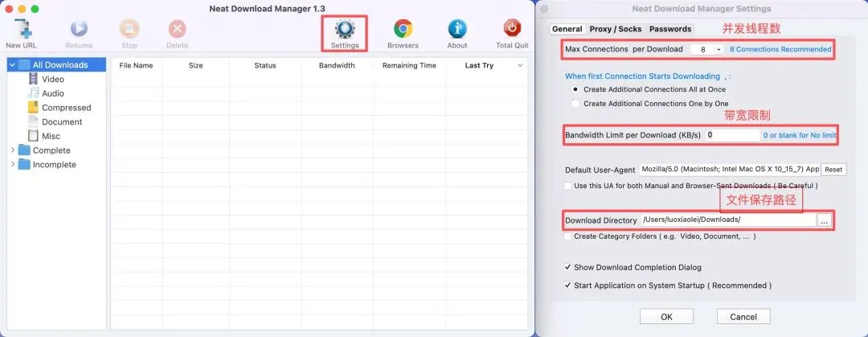Open the About toolbar icon
The image size is (868, 337).
[457, 29]
